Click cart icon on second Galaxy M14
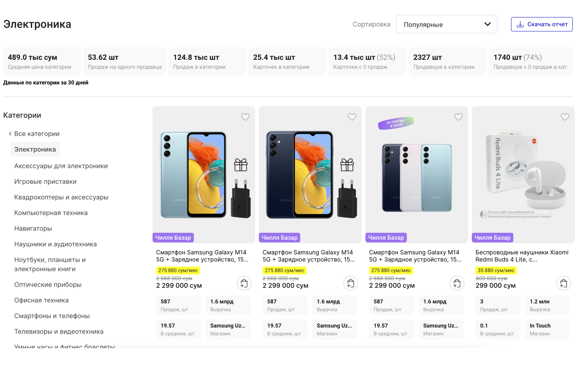Screen dimensions: 588x368 click(x=351, y=283)
